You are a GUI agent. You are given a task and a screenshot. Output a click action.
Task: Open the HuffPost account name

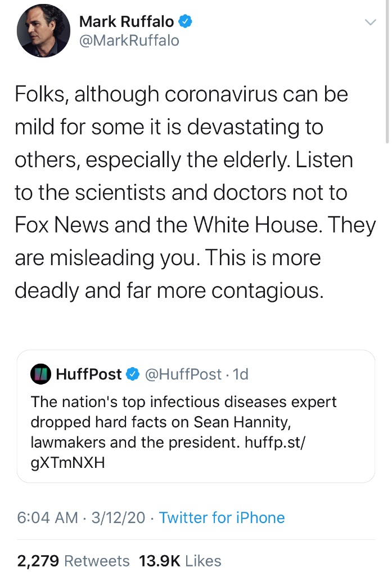click(89, 374)
